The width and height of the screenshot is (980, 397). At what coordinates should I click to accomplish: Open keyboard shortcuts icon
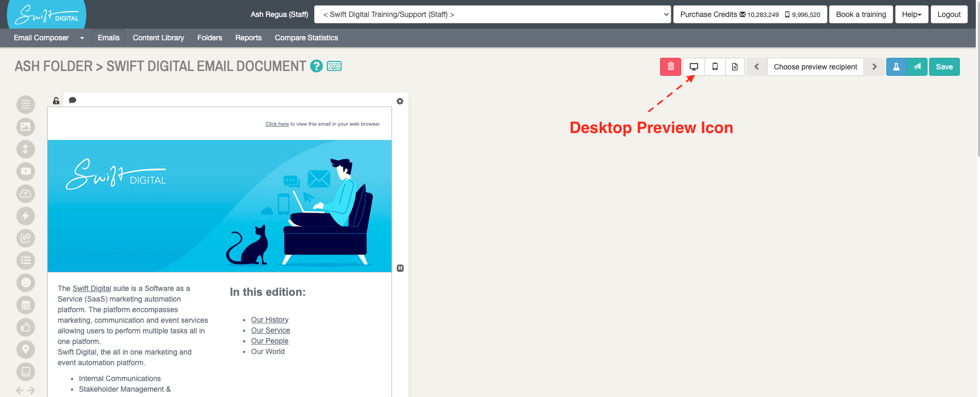coord(334,66)
